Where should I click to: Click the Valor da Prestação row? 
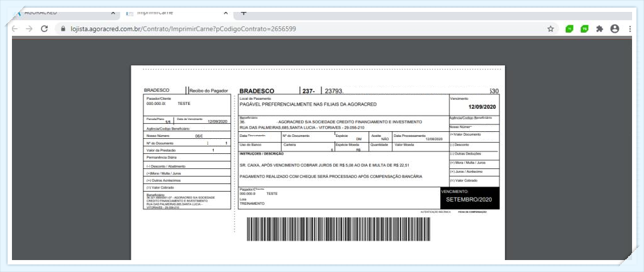click(187, 150)
